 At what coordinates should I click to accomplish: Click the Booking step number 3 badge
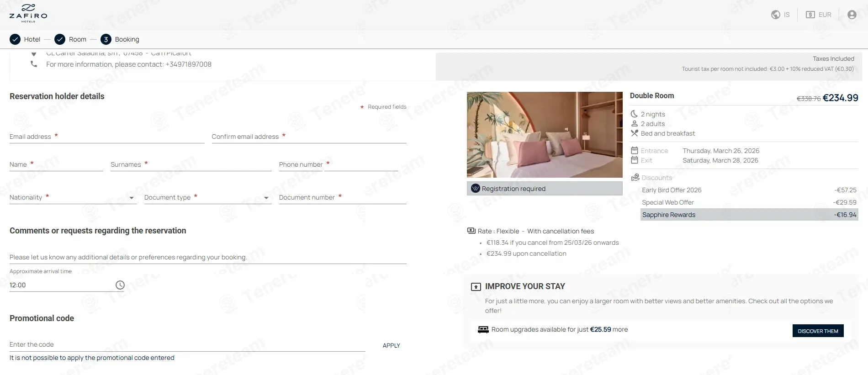[x=106, y=39]
